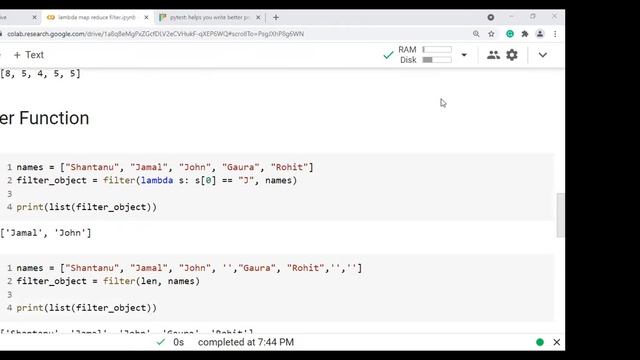Click the output ['Jamal', 'John']
This screenshot has height=360, width=640.
click(46, 233)
